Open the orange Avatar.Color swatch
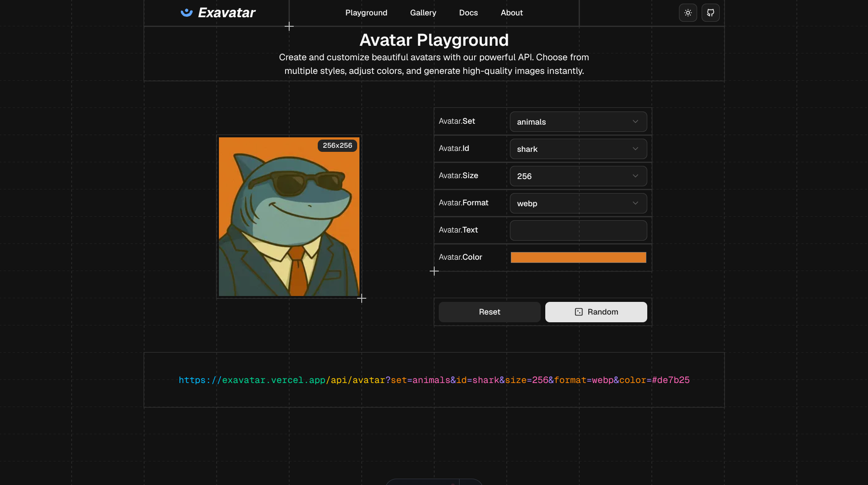868x485 pixels. pos(578,257)
